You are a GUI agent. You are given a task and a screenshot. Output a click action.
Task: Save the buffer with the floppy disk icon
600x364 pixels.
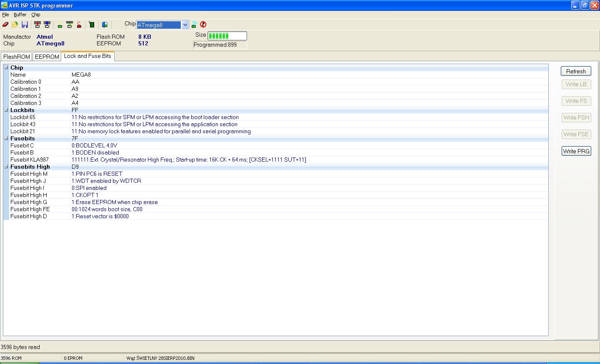pyautogui.click(x=25, y=25)
